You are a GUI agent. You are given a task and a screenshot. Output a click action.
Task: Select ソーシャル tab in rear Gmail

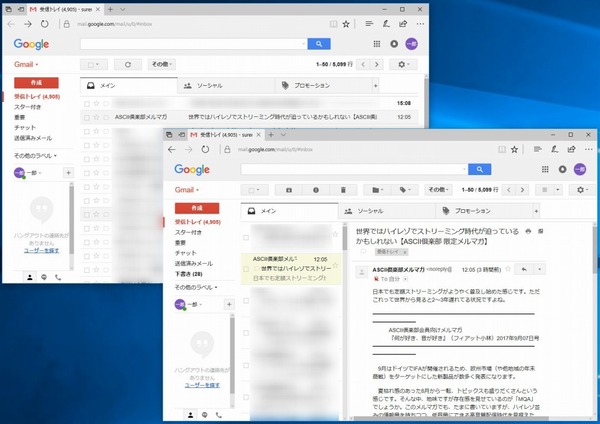click(226, 85)
